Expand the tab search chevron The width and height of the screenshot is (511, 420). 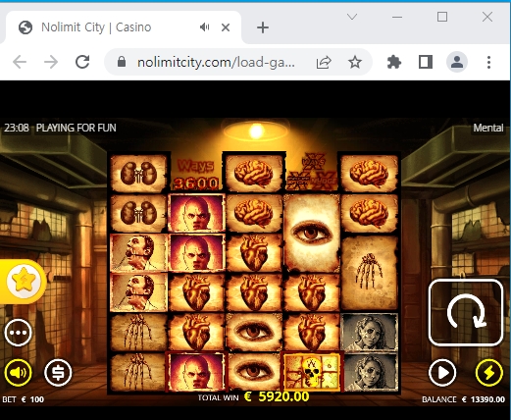352,17
